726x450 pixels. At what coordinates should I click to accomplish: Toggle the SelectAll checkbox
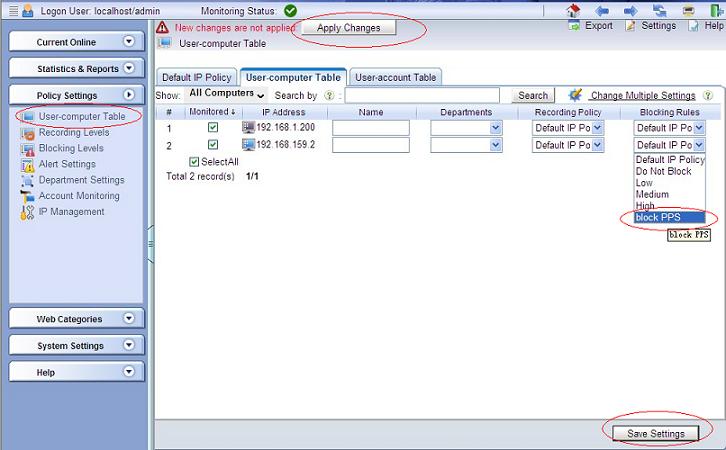coord(194,162)
